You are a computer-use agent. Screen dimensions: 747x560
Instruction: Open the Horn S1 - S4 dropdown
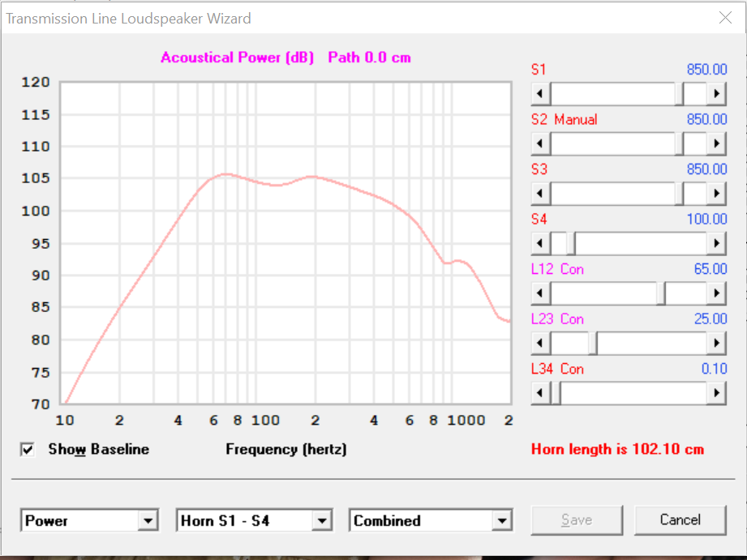click(322, 521)
